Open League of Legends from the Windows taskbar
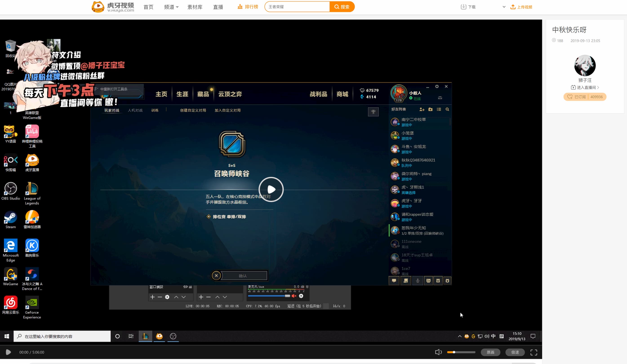 [145, 336]
